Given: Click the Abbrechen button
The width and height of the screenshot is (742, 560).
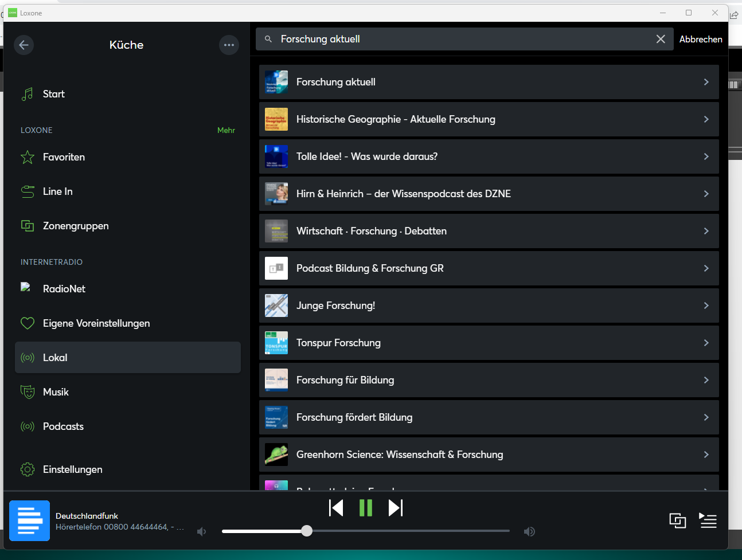Looking at the screenshot, I should (700, 39).
